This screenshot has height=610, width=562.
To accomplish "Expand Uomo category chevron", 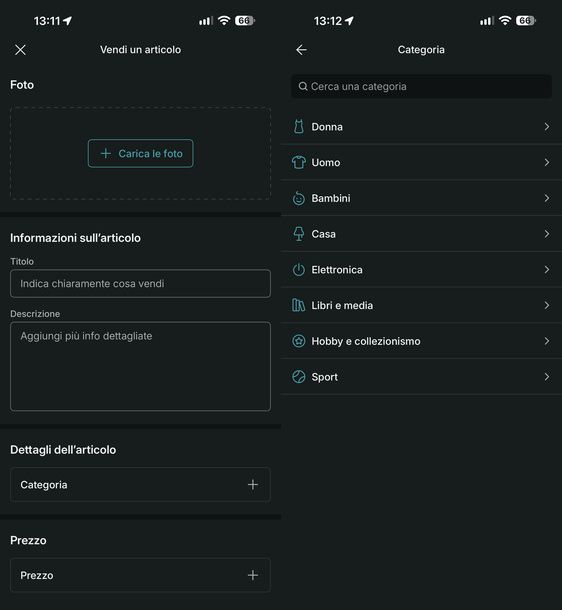I will click(547, 163).
